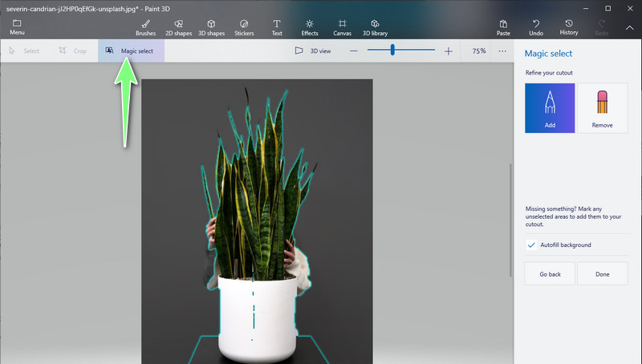This screenshot has height=364, width=642.
Task: Open the Brushes tool tab
Action: [x=145, y=27]
